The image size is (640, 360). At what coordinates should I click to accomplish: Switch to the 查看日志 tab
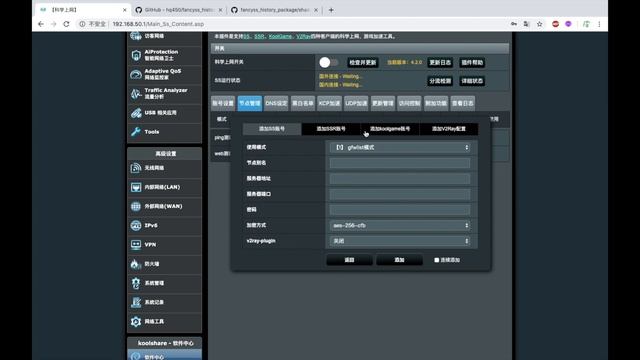[x=462, y=103]
